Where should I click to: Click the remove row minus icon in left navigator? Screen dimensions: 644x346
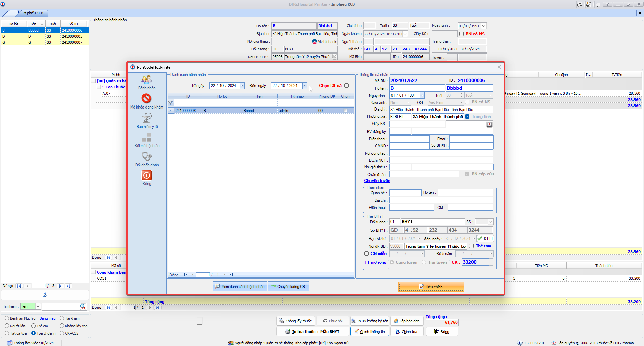(80, 286)
